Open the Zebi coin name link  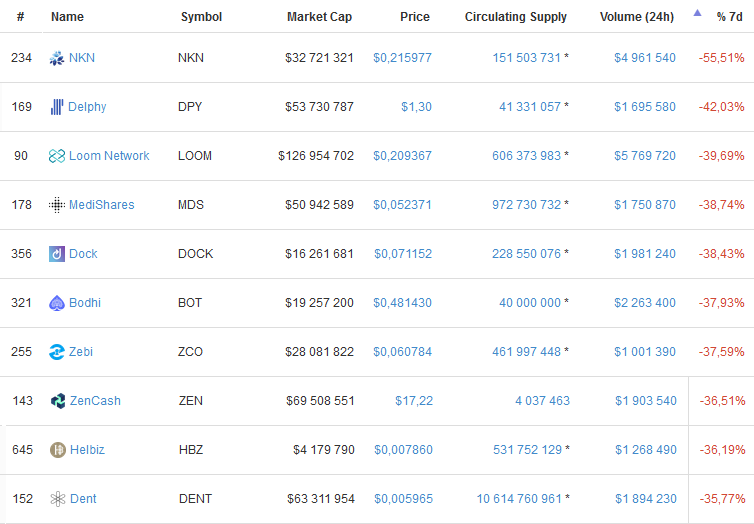(x=81, y=352)
